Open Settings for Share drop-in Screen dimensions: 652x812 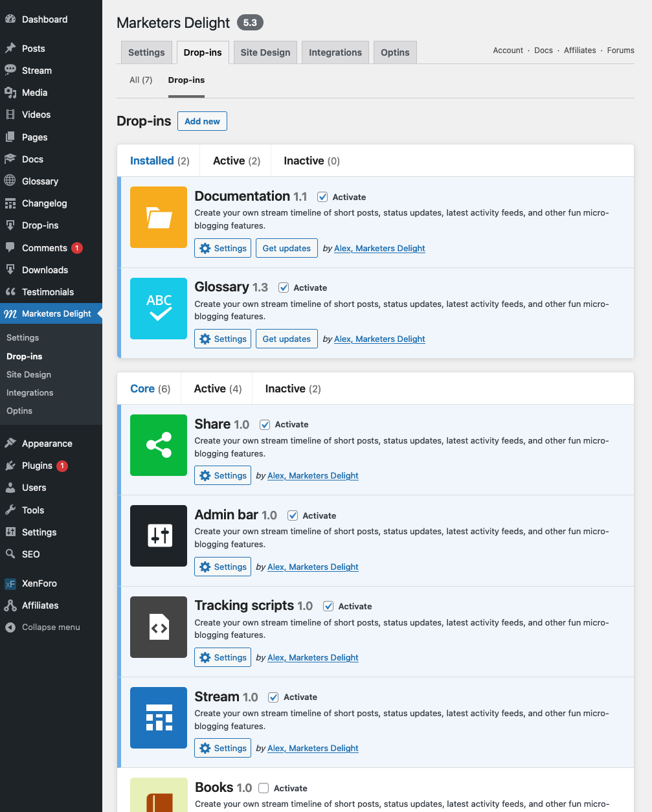(223, 475)
